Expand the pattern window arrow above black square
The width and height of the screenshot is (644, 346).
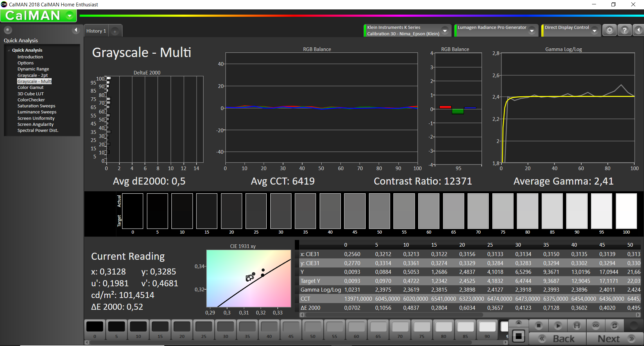pyautogui.click(x=519, y=323)
